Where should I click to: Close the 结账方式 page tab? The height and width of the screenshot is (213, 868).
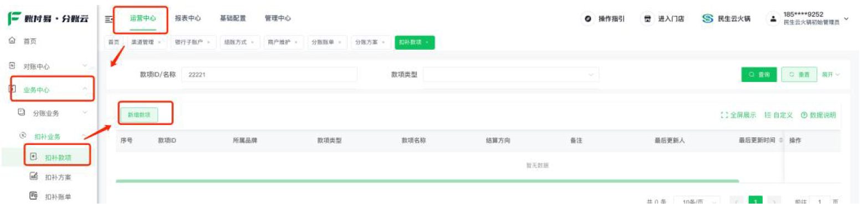[252, 42]
